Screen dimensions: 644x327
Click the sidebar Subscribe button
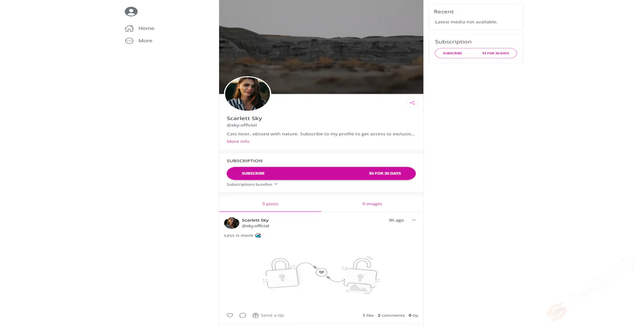(475, 53)
